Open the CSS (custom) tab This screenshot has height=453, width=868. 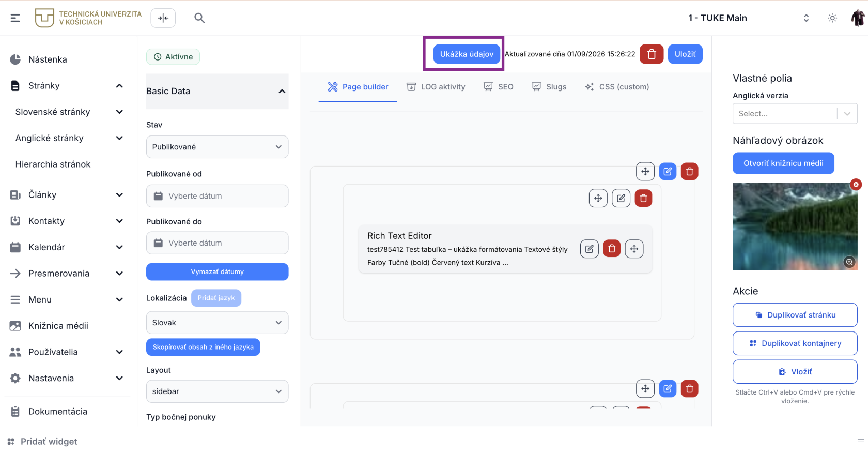pos(616,87)
